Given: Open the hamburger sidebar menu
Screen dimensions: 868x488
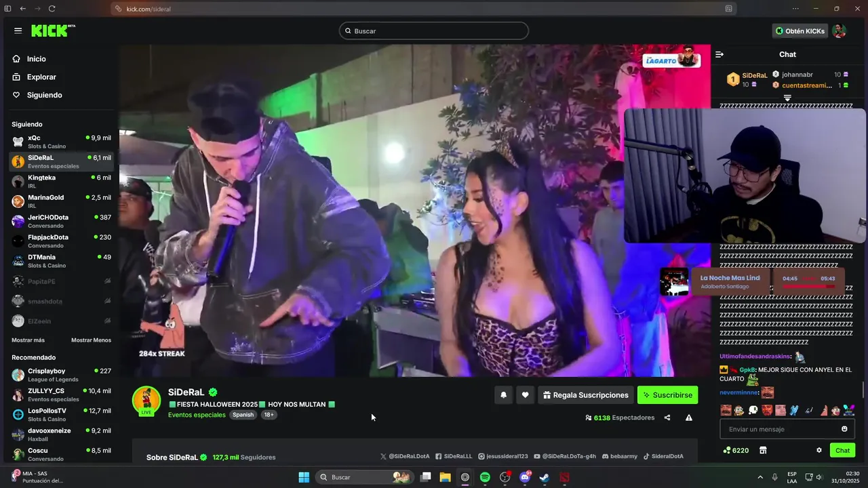Looking at the screenshot, I should pos(18,30).
